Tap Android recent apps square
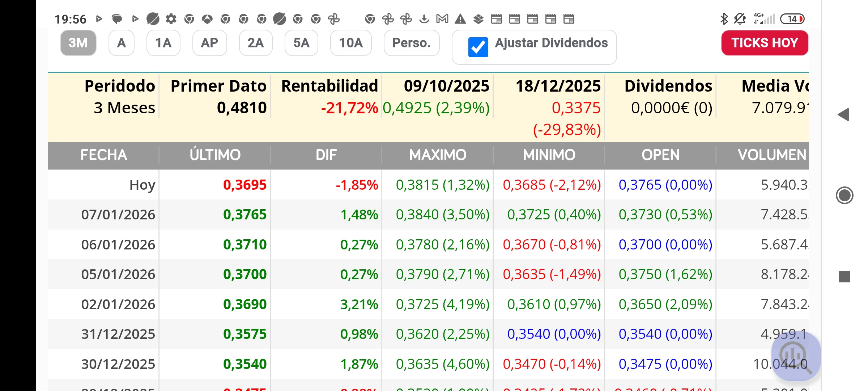Screen dimensions: 868x391 point(844,277)
